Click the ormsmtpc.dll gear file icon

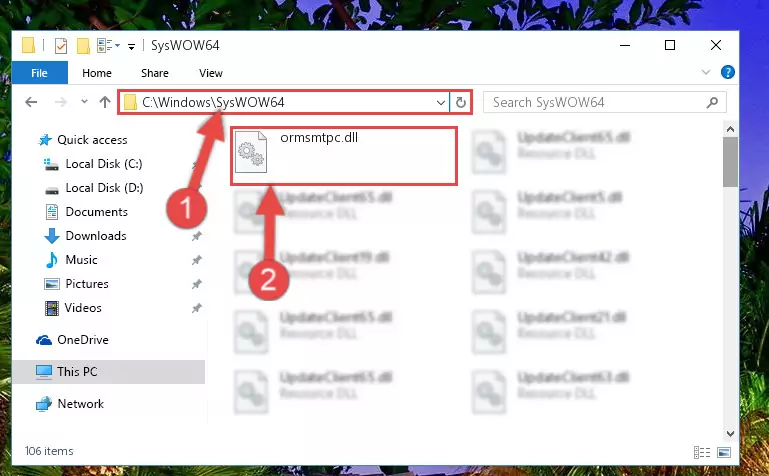tap(251, 151)
